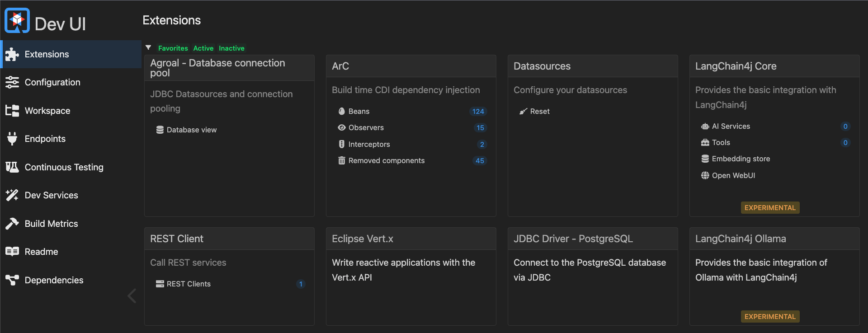The image size is (868, 333).
Task: Click the Open WebUI globe icon
Action: point(705,175)
